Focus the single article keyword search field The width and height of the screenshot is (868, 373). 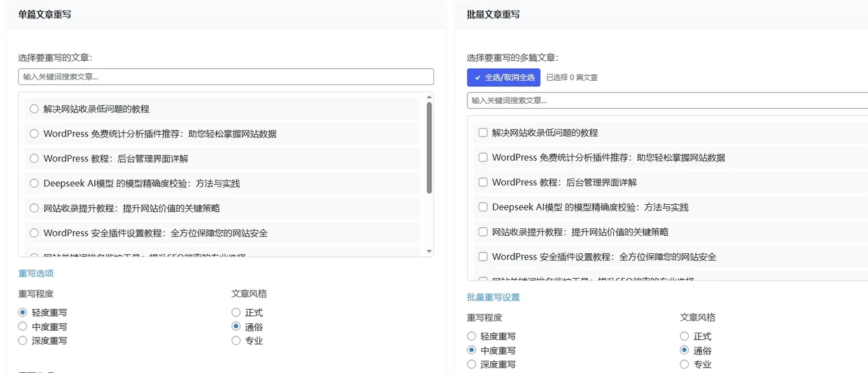coord(226,77)
